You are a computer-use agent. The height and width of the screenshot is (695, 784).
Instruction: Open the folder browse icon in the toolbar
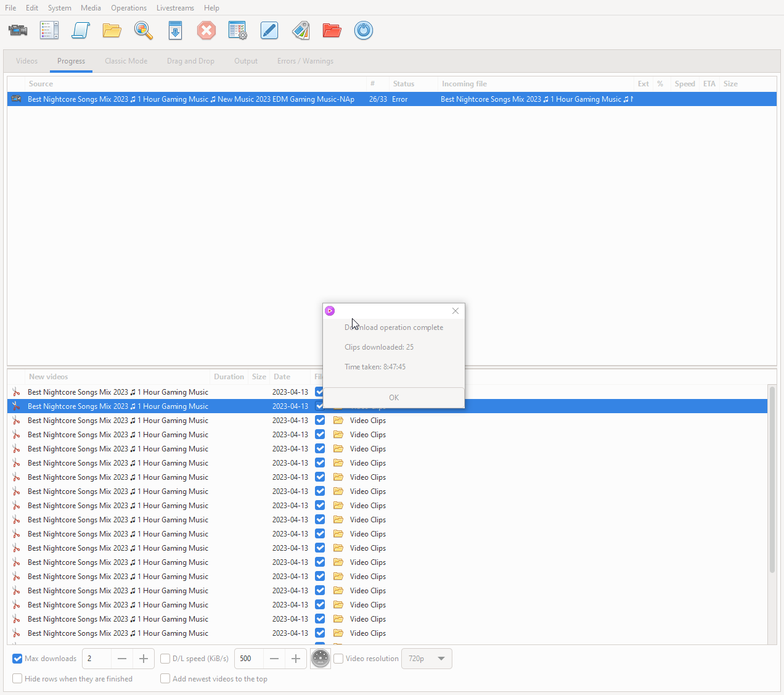(112, 30)
